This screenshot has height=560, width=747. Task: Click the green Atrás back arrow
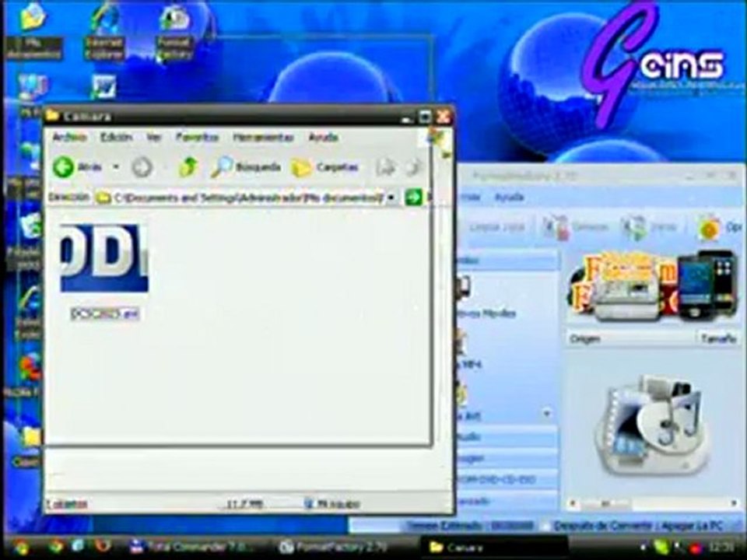[63, 167]
